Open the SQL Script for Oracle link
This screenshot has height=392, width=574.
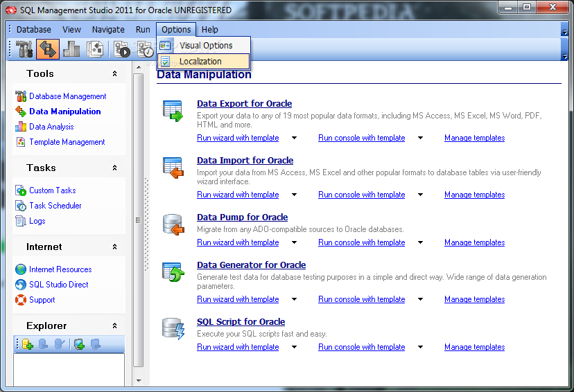[241, 322]
